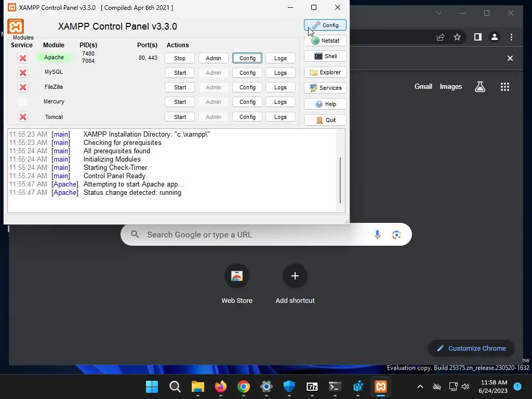The image size is (532, 399).
Task: Open Search Labs flask icon
Action: [480, 87]
